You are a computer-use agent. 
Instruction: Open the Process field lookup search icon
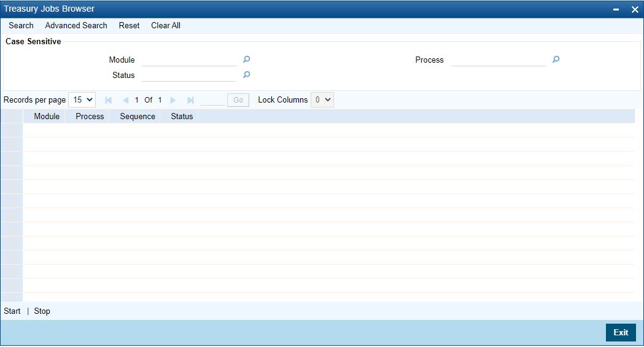click(x=556, y=60)
